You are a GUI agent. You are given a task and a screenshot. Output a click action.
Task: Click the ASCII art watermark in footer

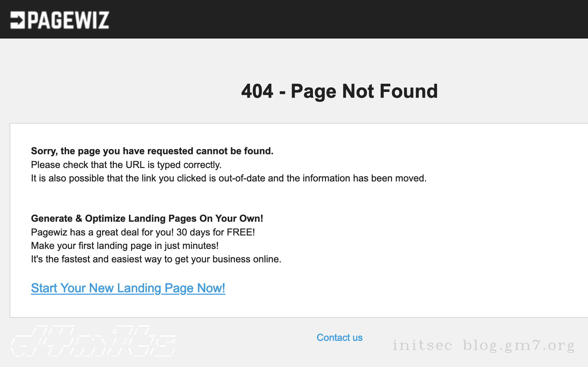coord(94,340)
